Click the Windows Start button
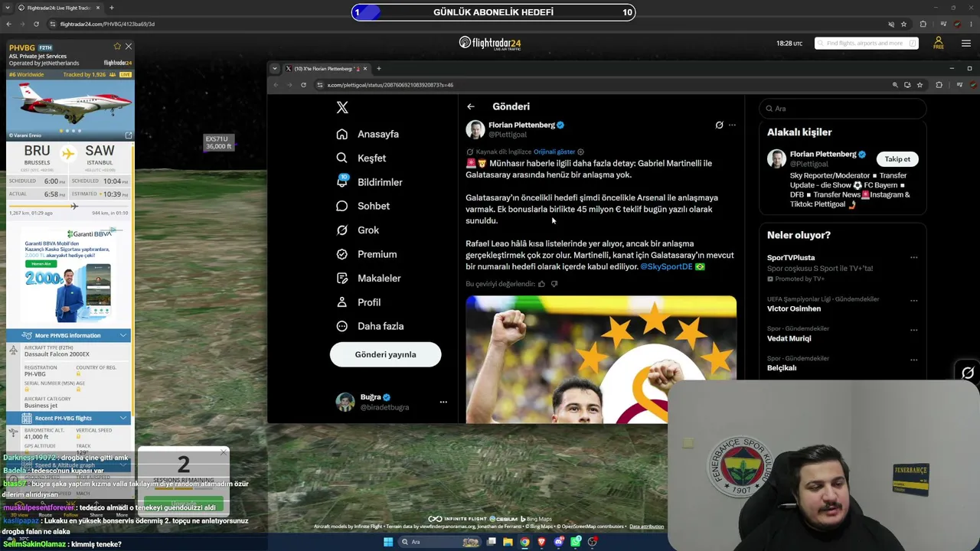Image resolution: width=980 pixels, height=551 pixels. point(388,542)
